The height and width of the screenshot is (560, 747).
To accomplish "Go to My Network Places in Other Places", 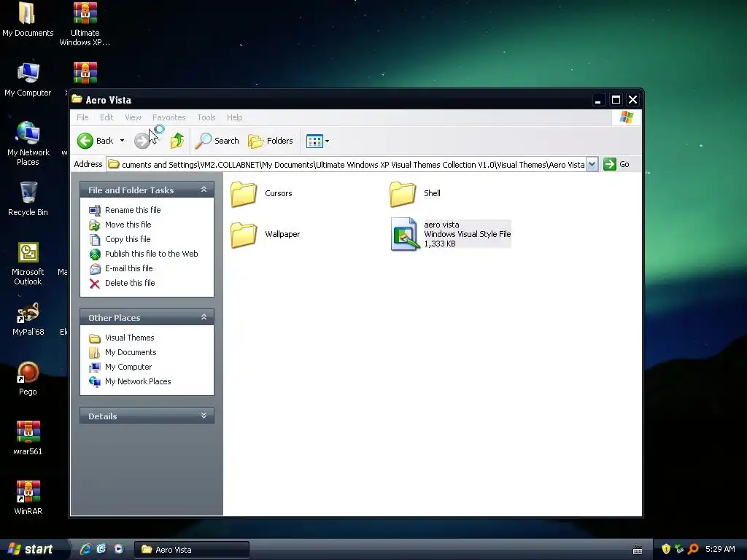I will (130, 381).
